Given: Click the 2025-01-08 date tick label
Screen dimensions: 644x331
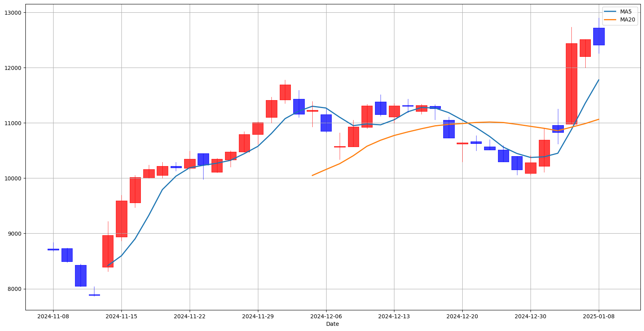Looking at the screenshot, I should [x=599, y=317].
